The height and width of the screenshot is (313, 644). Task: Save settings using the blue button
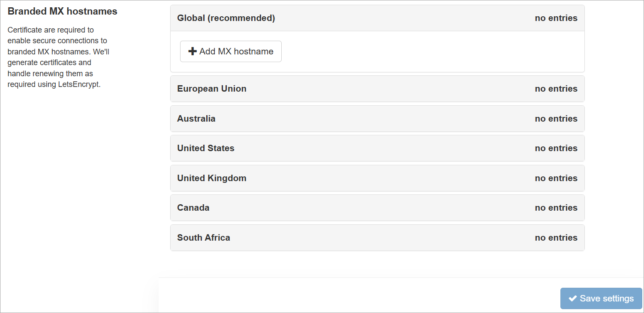[601, 298]
